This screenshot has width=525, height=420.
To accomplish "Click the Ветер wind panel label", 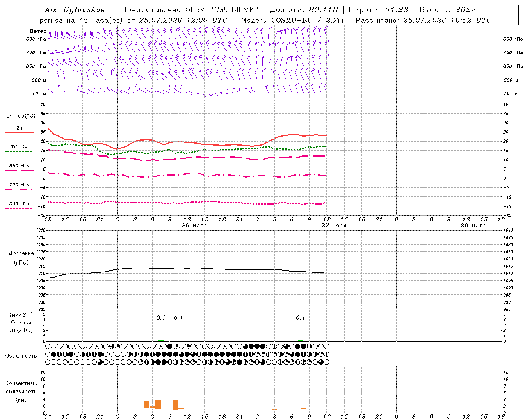I will coord(38,31).
